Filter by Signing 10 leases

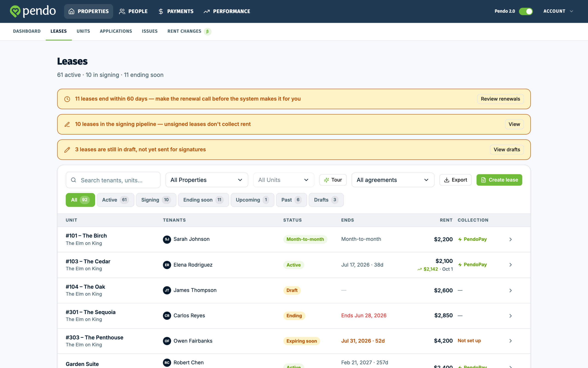point(156,200)
